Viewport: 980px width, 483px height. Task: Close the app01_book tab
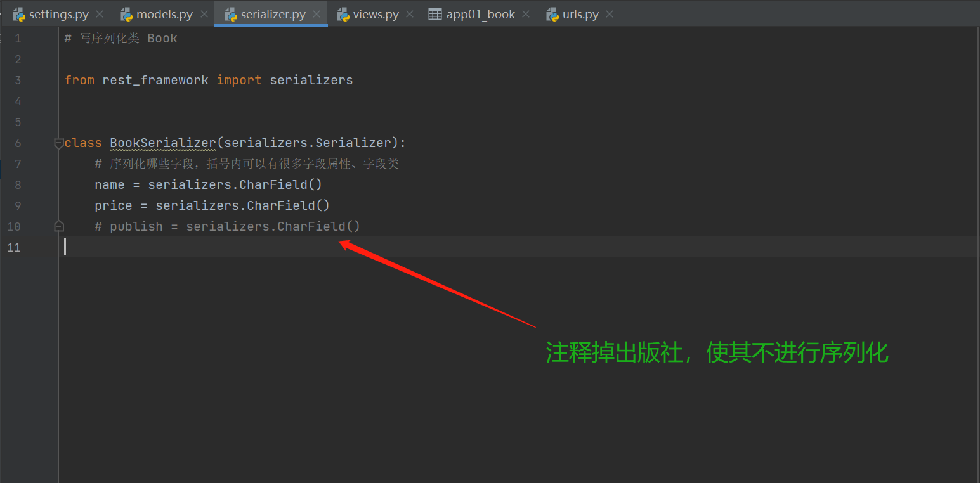point(526,14)
